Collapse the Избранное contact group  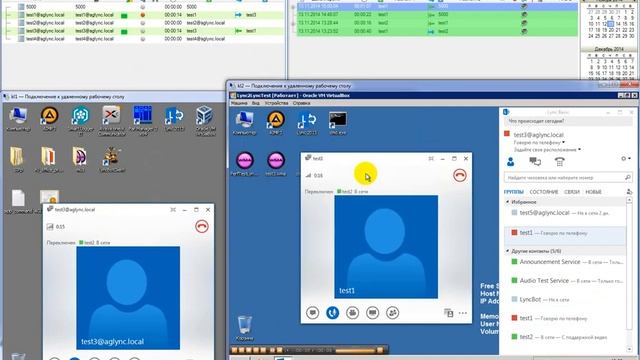(x=507, y=202)
